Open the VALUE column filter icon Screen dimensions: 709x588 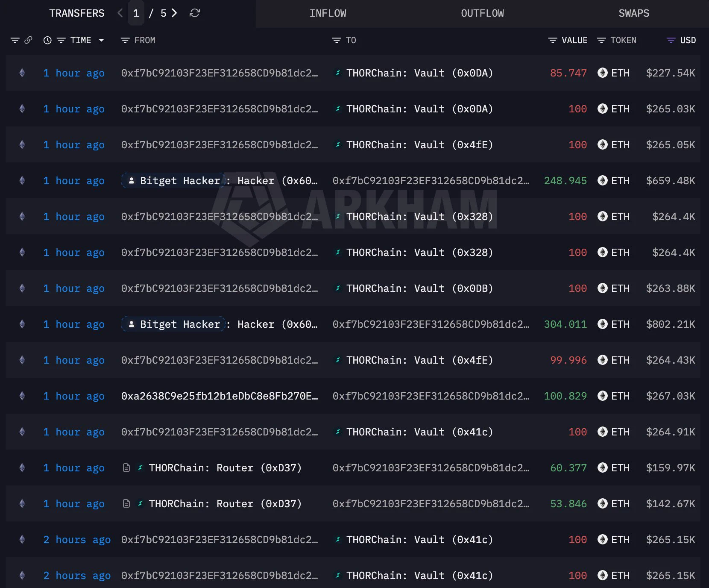pos(553,40)
